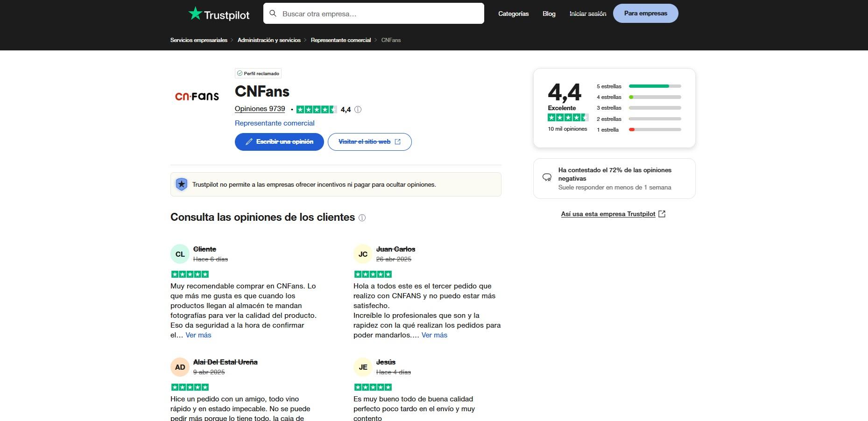Click the 26 abr 2025 date
868x421 pixels.
point(394,259)
